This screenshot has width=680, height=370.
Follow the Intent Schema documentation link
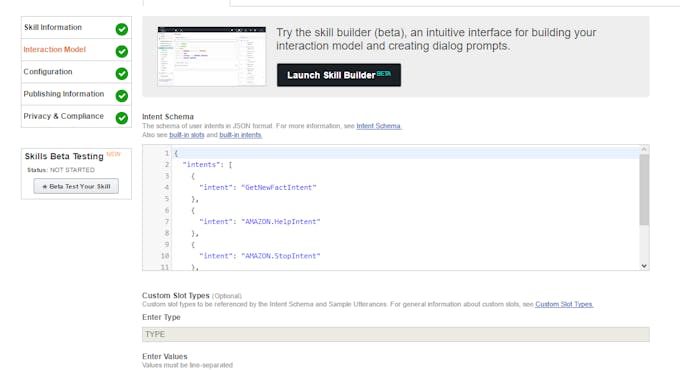coord(379,126)
